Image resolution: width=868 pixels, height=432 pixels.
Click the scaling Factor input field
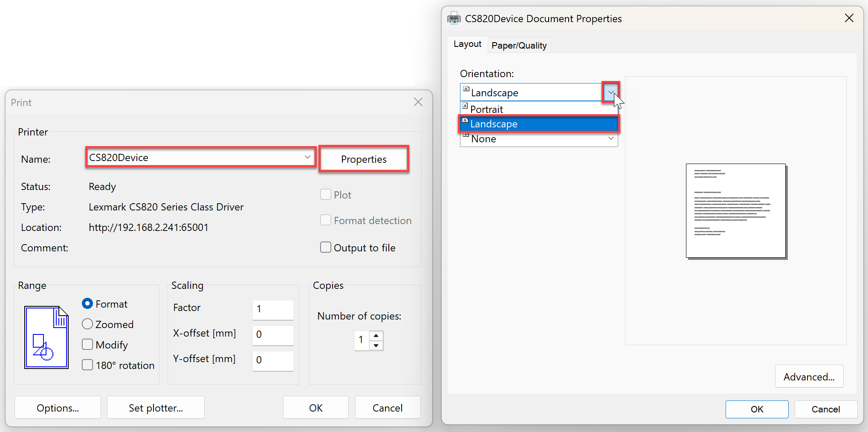tap(273, 309)
